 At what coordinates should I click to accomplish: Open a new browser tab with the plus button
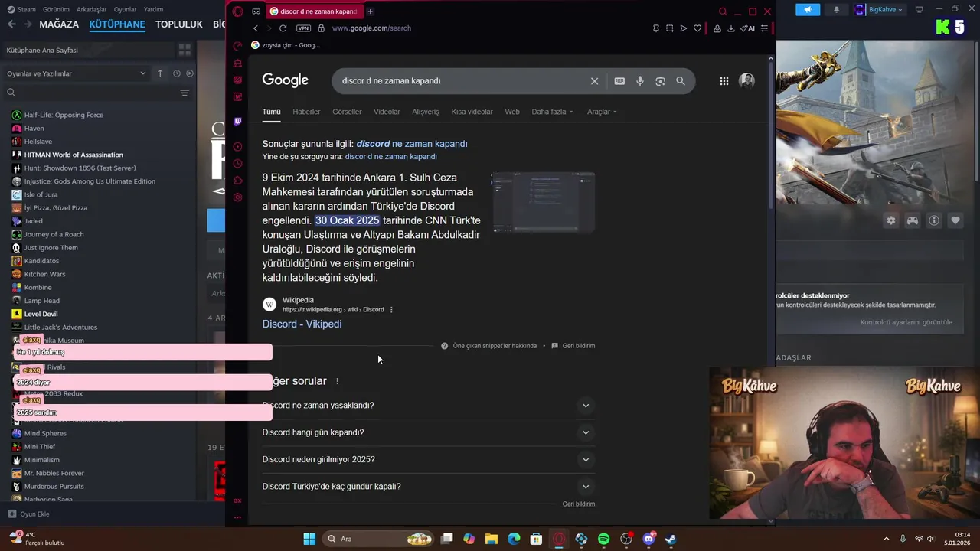pos(370,11)
